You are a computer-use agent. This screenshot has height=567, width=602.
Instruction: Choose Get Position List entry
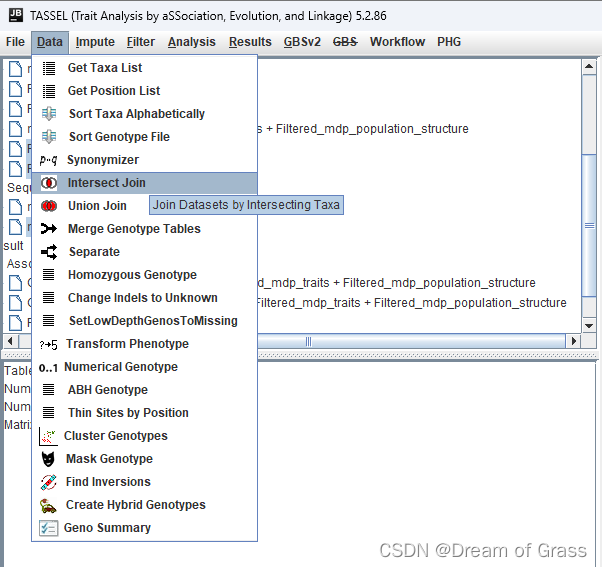point(144,91)
